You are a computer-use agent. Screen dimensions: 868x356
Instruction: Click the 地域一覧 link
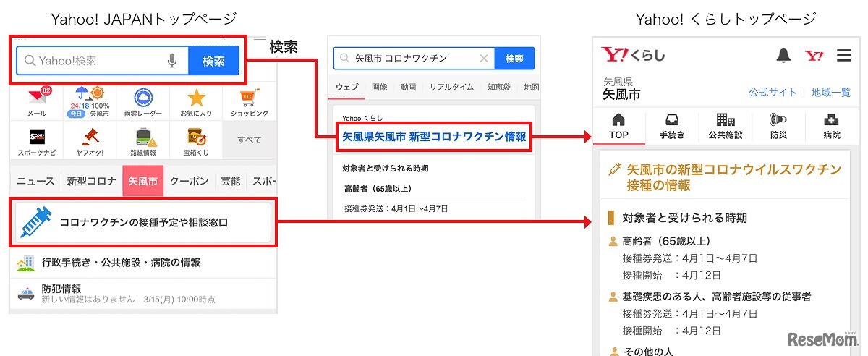click(x=831, y=93)
